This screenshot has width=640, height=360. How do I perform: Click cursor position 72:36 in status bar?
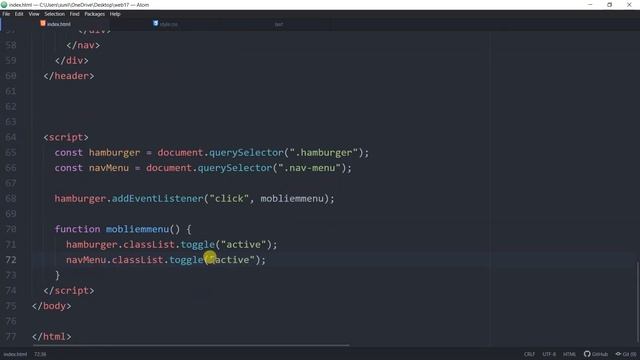40,354
